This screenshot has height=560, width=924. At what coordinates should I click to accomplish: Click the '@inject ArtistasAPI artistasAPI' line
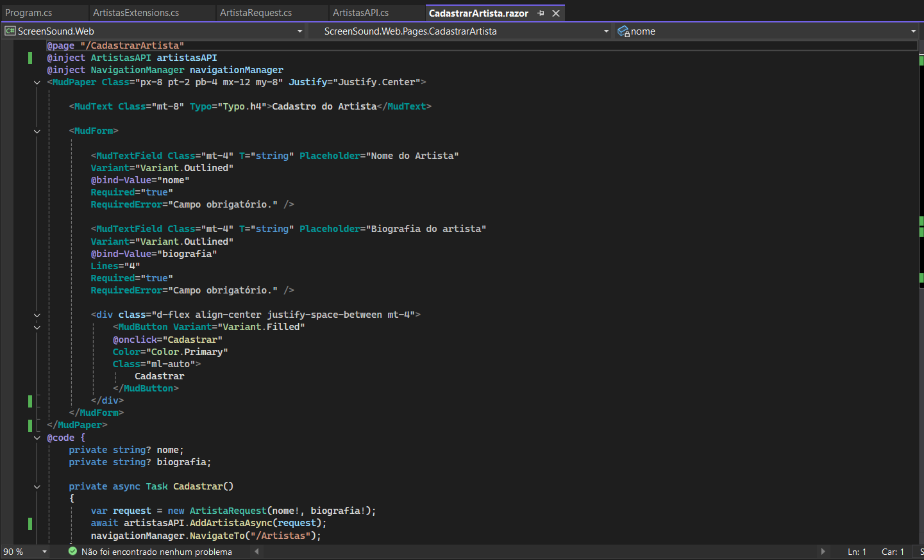pyautogui.click(x=132, y=58)
